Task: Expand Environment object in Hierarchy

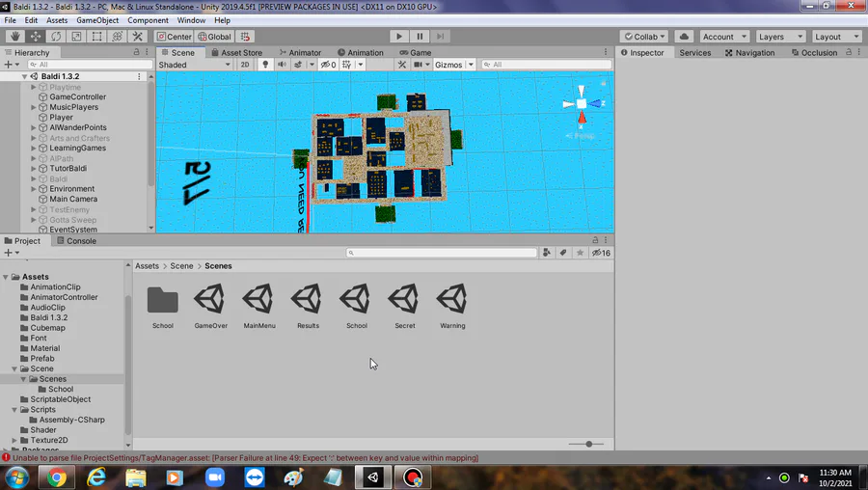Action: point(33,189)
